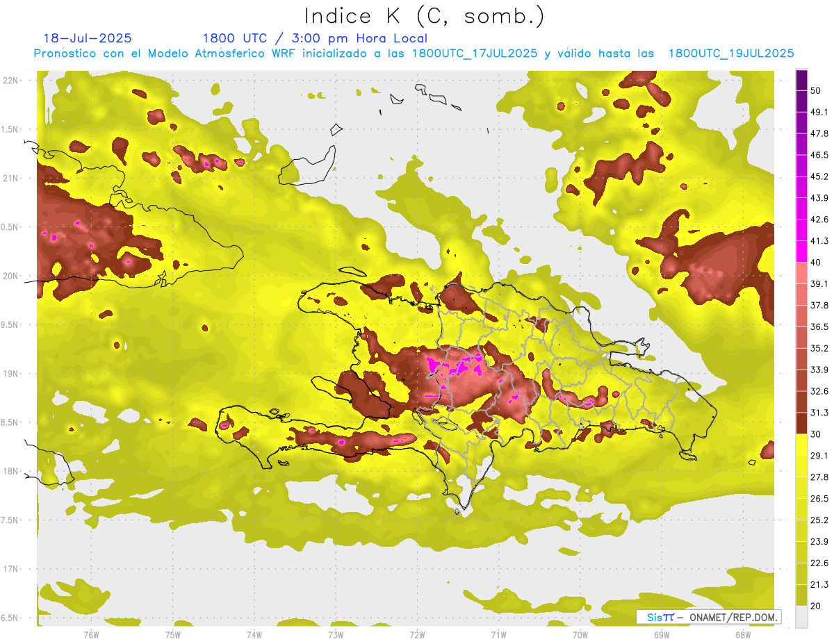Screen dimensions: 834x644
Task: Pick the dark brown segment between 30 and 31.3
Action: 801,423
